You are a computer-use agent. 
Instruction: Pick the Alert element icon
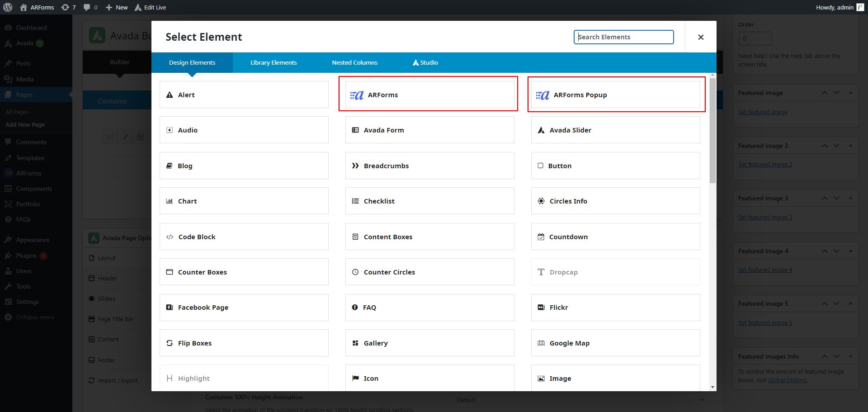click(x=170, y=95)
